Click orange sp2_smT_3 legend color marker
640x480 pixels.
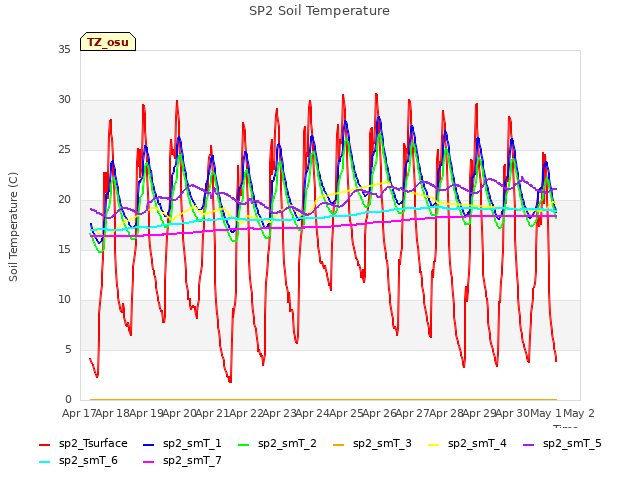click(x=339, y=444)
